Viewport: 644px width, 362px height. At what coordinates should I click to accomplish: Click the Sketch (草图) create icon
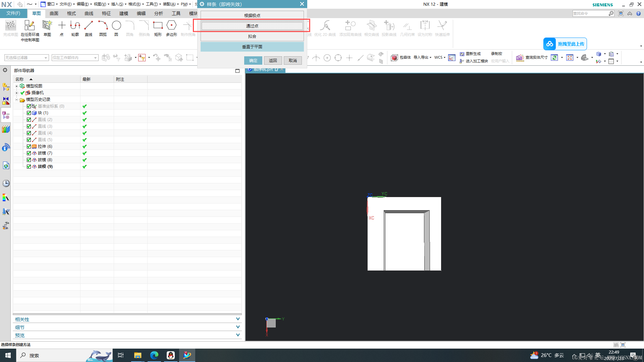point(47,25)
